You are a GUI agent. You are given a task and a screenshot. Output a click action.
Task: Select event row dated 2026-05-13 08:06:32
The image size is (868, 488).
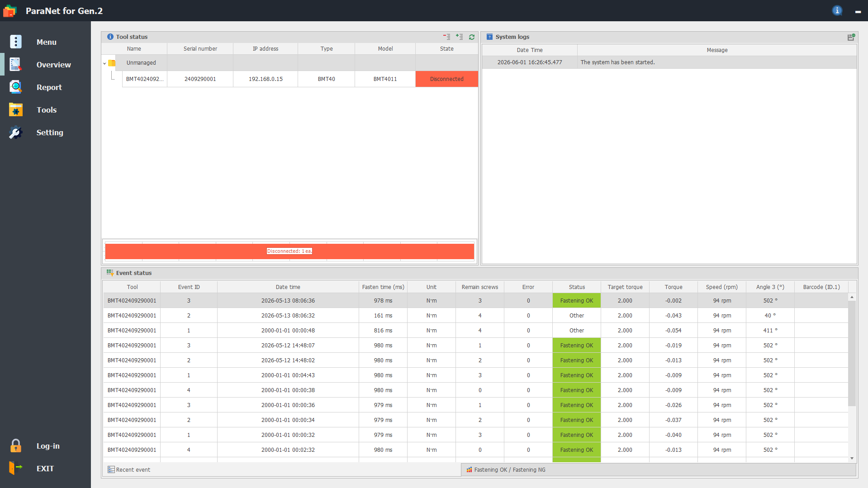[475, 316]
